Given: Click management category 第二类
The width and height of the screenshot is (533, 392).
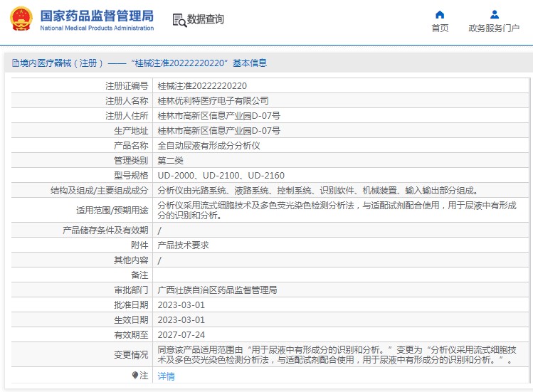Looking at the screenshot, I should pyautogui.click(x=171, y=161).
